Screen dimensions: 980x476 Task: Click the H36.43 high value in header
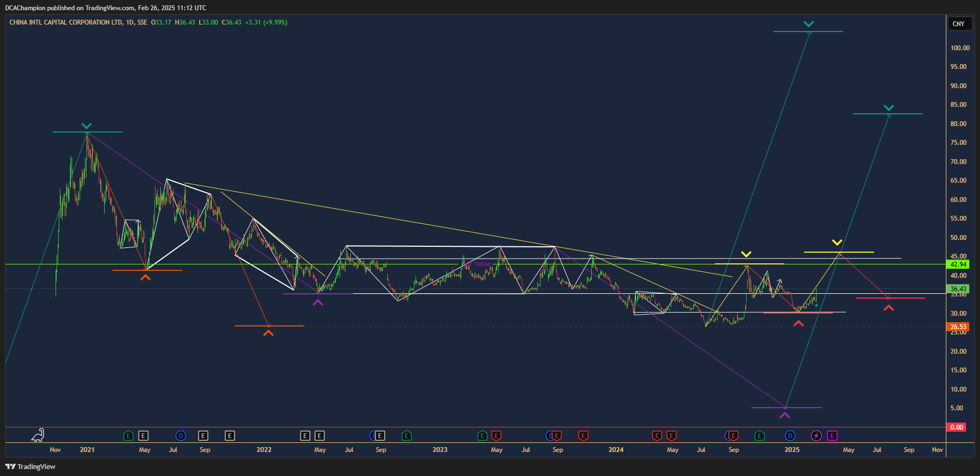(x=185, y=22)
